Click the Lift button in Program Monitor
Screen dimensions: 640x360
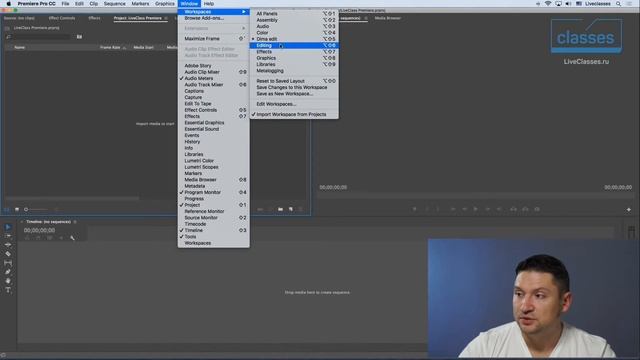513,209
